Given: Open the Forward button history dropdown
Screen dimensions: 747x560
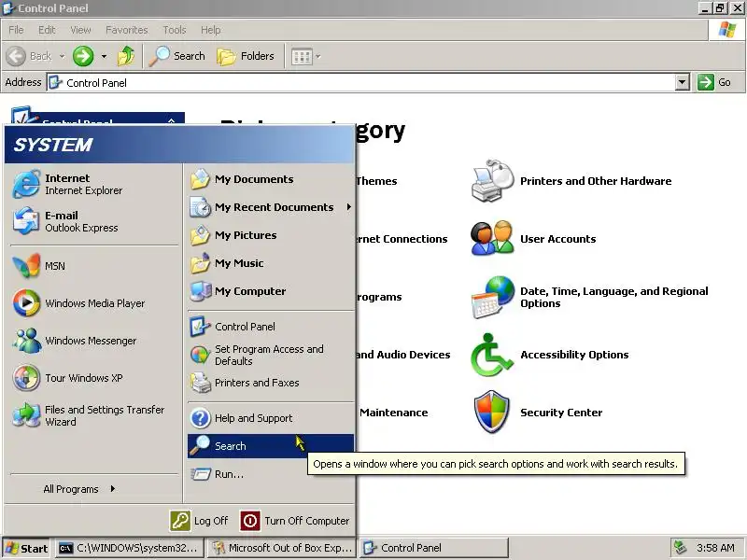Looking at the screenshot, I should pyautogui.click(x=104, y=56).
